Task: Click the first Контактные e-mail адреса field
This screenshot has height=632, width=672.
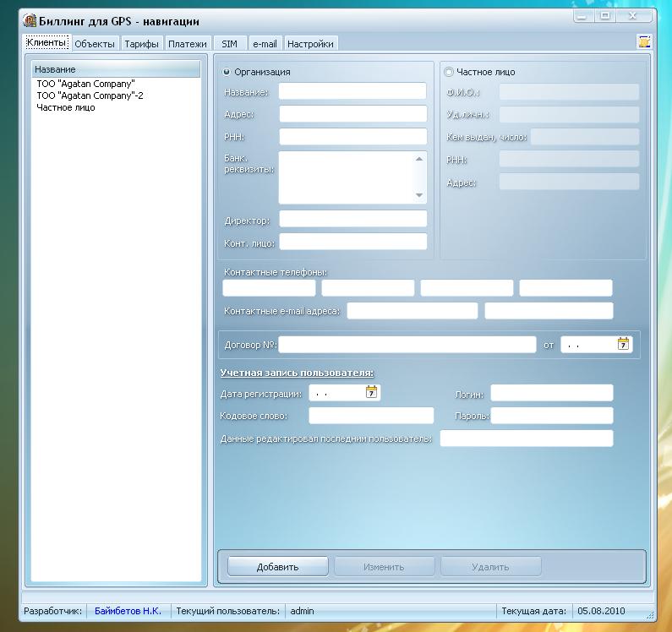Action: pyautogui.click(x=412, y=311)
